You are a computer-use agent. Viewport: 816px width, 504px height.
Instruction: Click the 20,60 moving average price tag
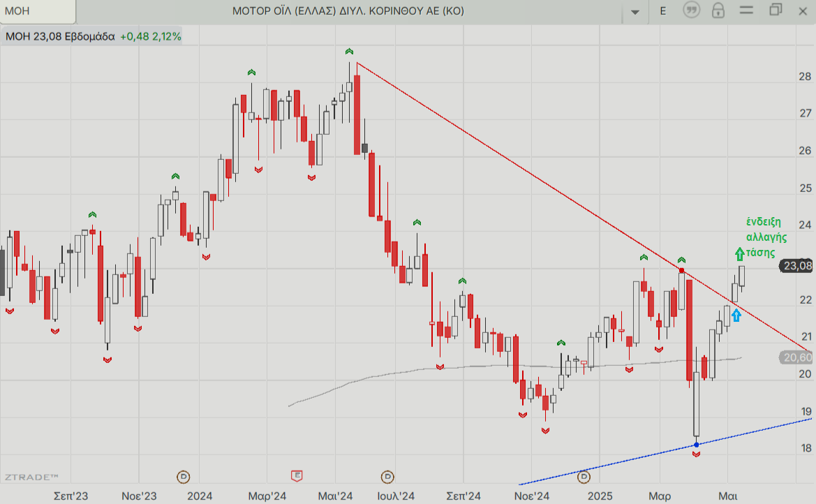pos(796,357)
